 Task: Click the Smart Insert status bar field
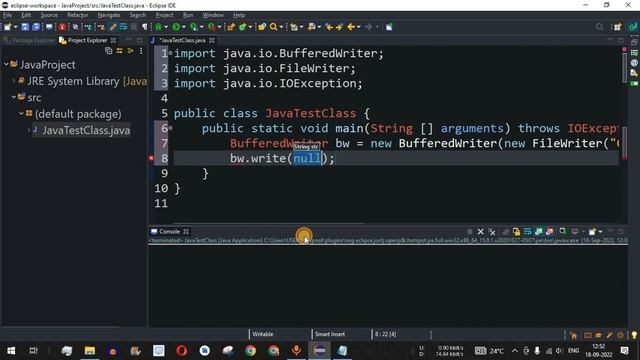tap(330, 334)
